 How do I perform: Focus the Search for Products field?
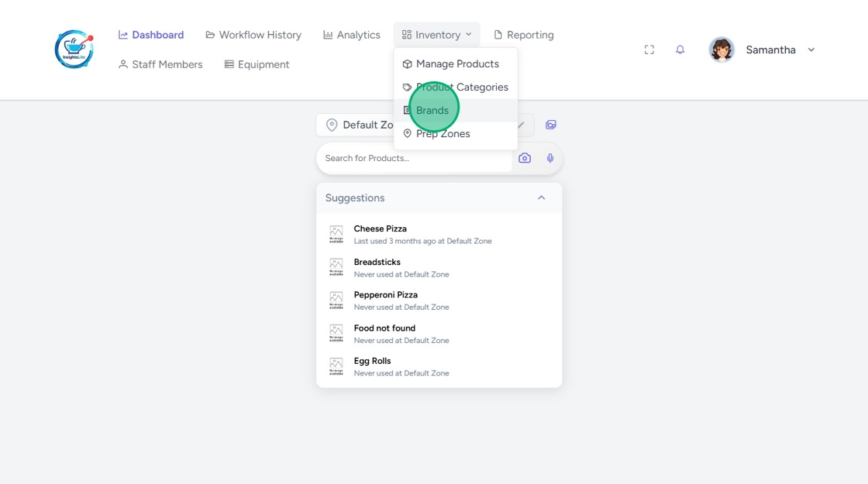[414, 158]
